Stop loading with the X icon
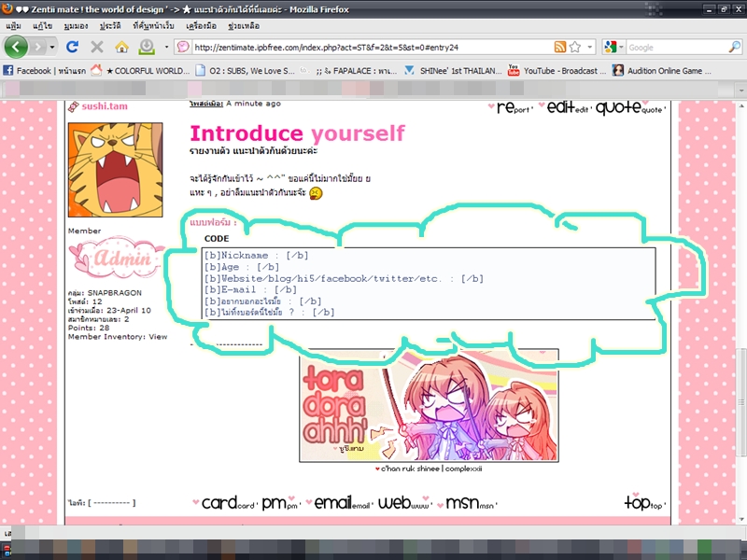Screen dimensions: 747x560 [97, 47]
